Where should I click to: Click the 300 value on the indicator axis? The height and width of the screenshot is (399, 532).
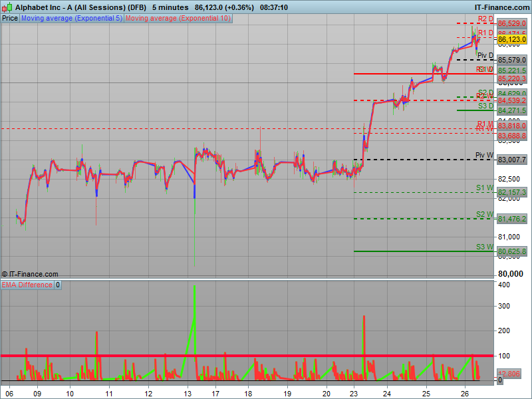[x=504, y=306]
